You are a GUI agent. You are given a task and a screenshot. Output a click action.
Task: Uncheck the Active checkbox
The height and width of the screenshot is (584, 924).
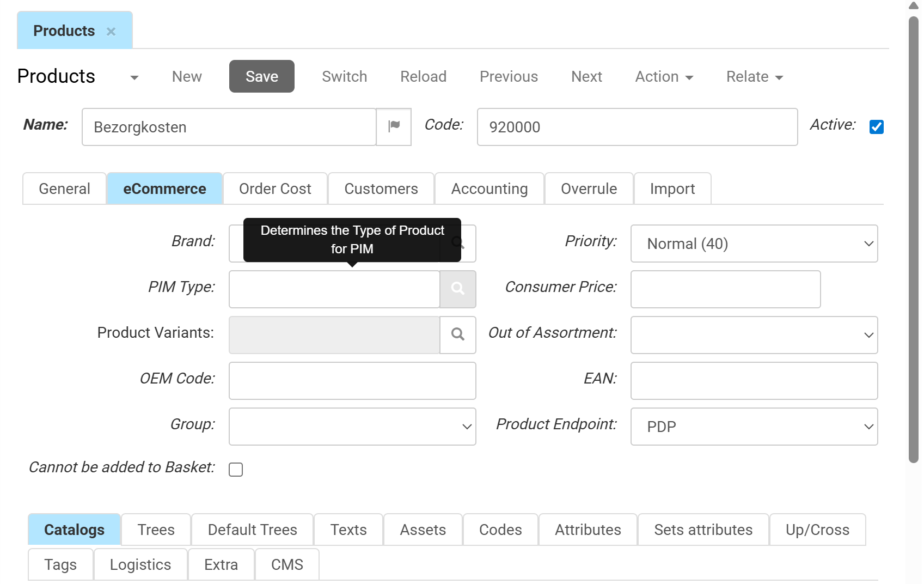(876, 126)
